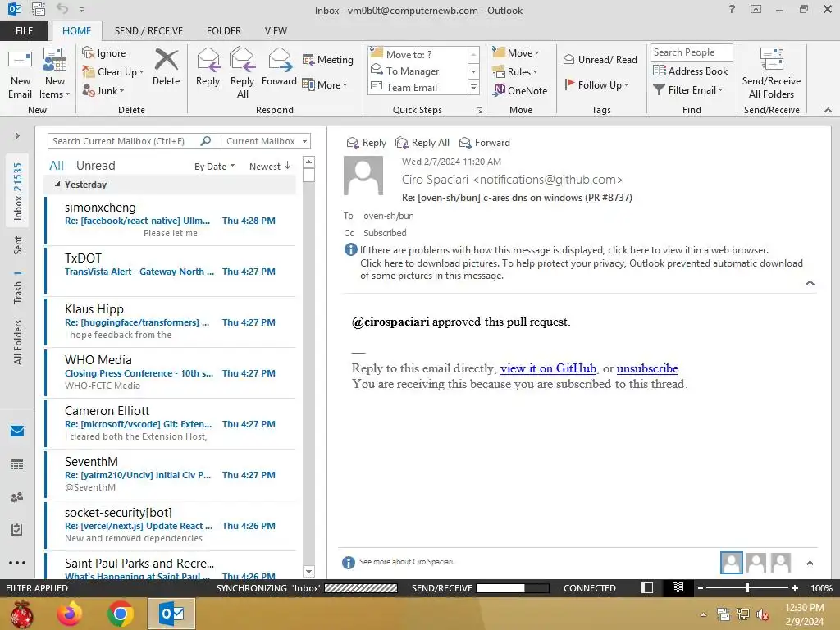Open the By Date arrangement menu

(x=214, y=167)
